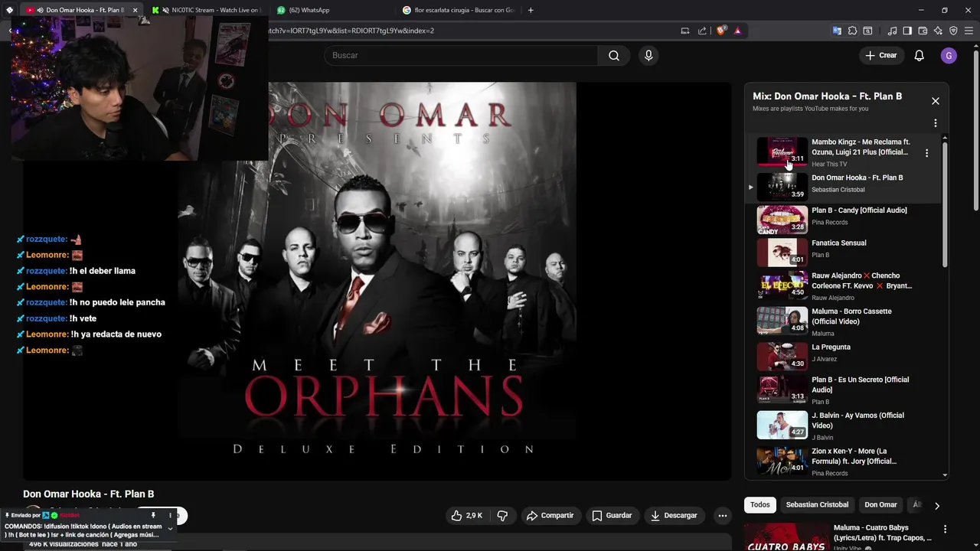
Task: Click the install app icon in address bar
Action: (x=685, y=31)
